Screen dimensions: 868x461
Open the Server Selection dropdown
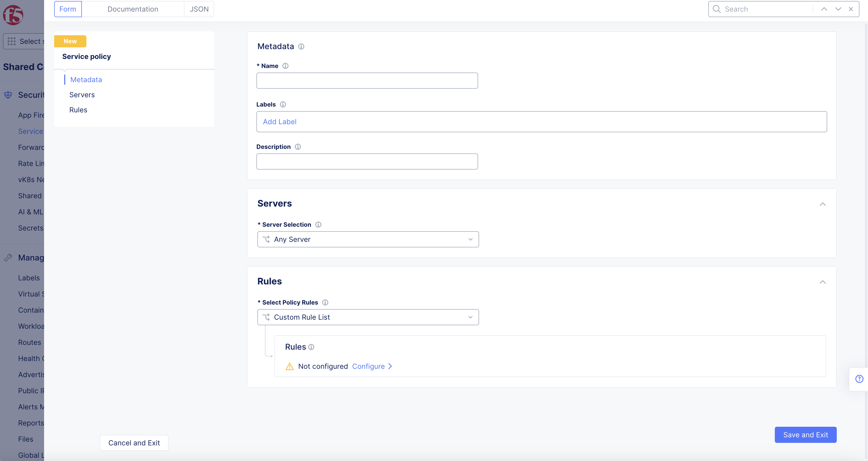pos(368,239)
